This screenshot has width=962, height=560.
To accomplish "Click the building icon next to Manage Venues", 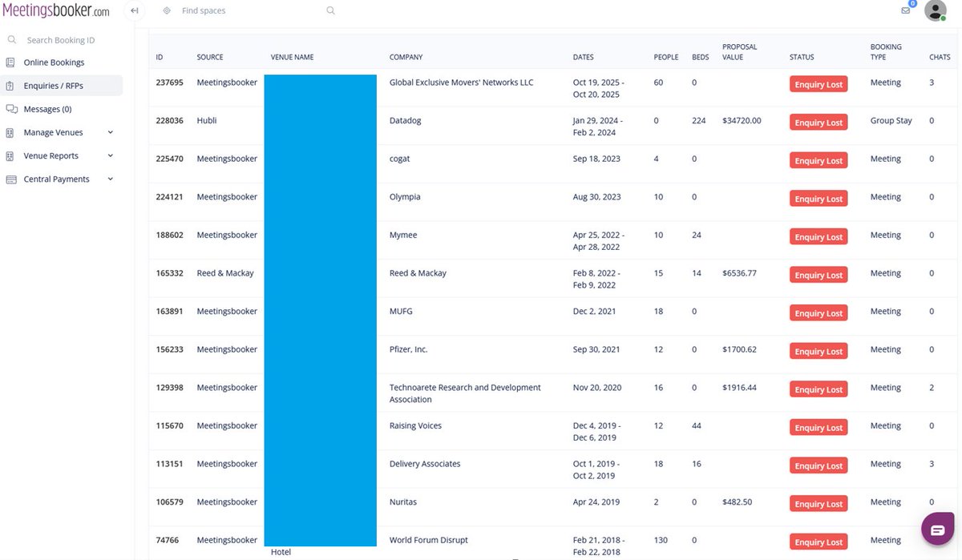I will [10, 131].
